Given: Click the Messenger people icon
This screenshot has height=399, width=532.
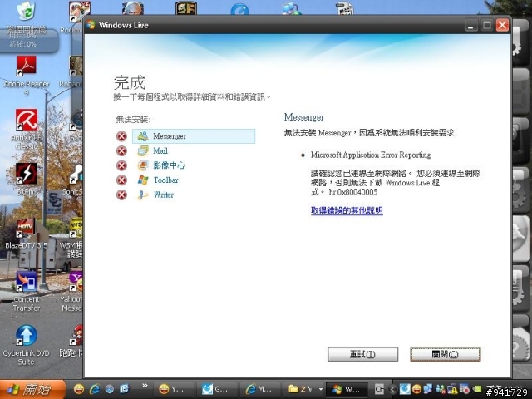Looking at the screenshot, I should [143, 136].
